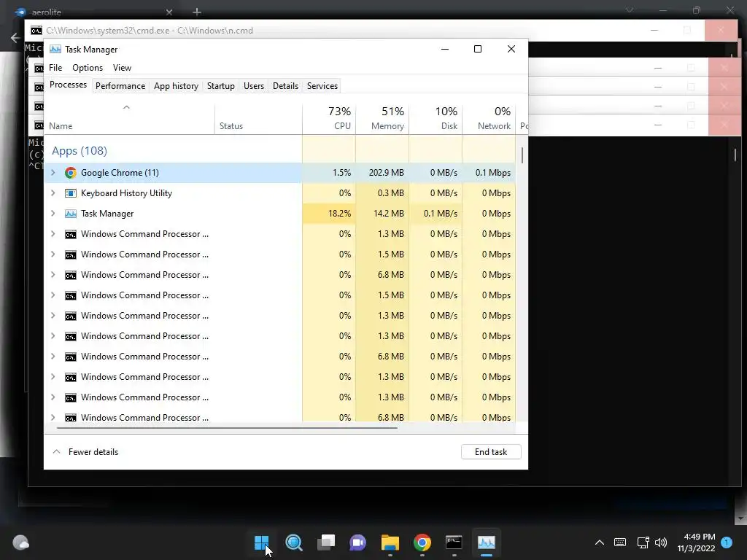This screenshot has width=747, height=560.
Task: Click the Task Manager title bar icon
Action: pos(55,49)
